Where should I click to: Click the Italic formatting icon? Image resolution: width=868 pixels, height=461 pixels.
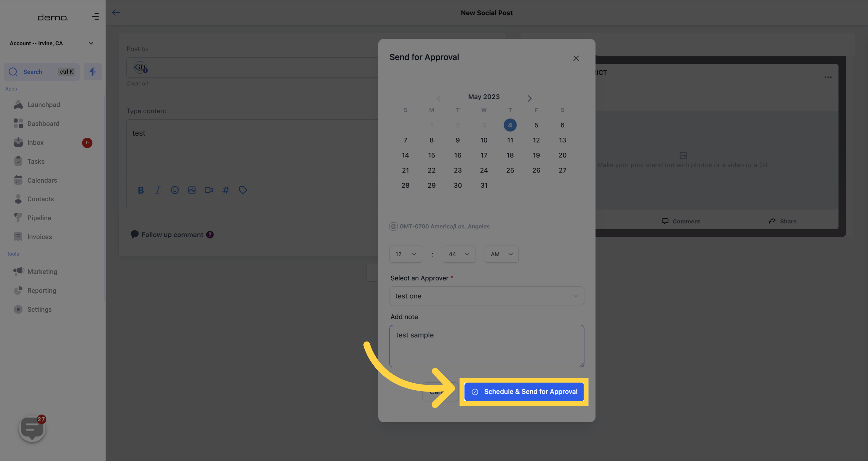158,191
